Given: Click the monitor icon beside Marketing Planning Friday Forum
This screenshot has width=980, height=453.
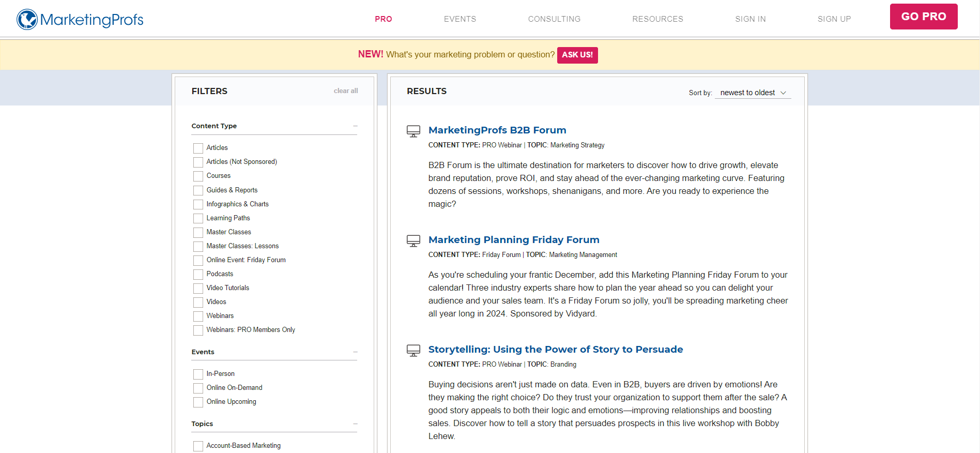Looking at the screenshot, I should click(414, 241).
